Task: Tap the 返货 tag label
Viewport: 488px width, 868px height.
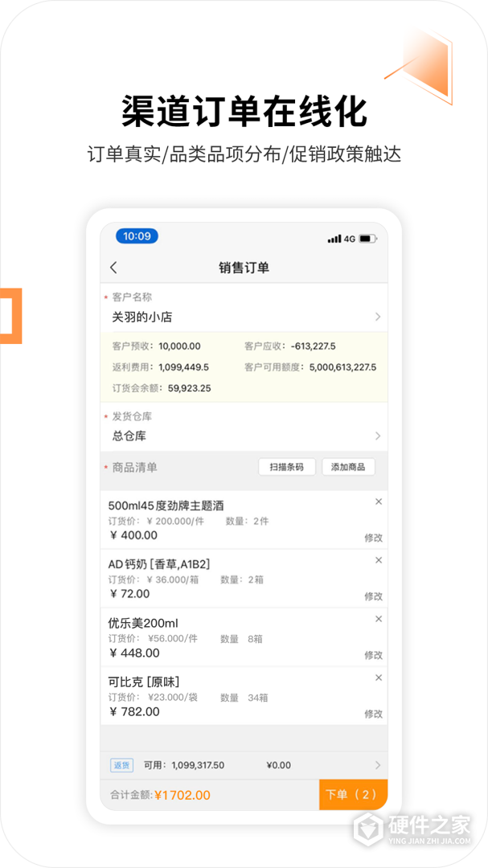Action: coord(121,765)
